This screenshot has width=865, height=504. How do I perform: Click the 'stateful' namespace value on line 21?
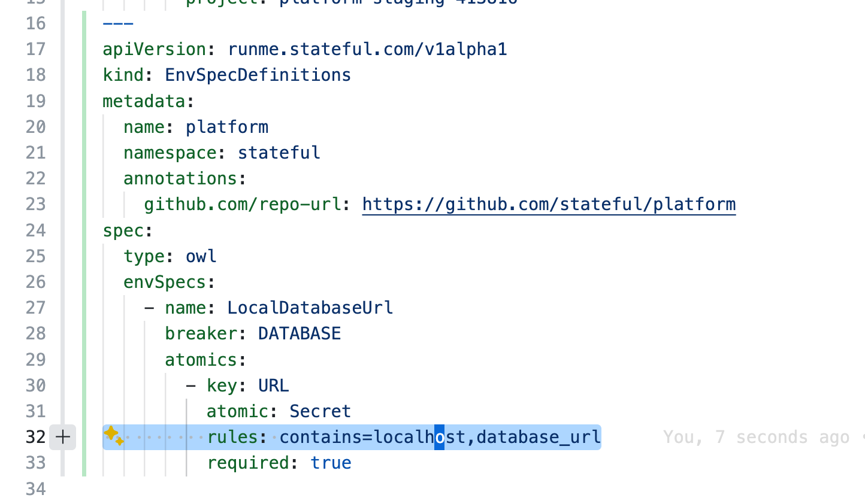tap(279, 152)
